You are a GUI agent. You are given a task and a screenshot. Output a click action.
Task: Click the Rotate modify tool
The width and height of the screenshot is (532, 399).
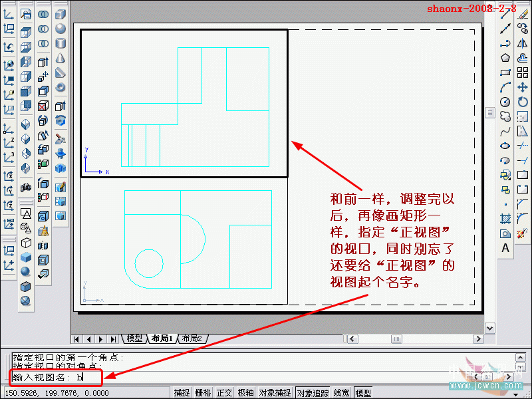point(523,102)
